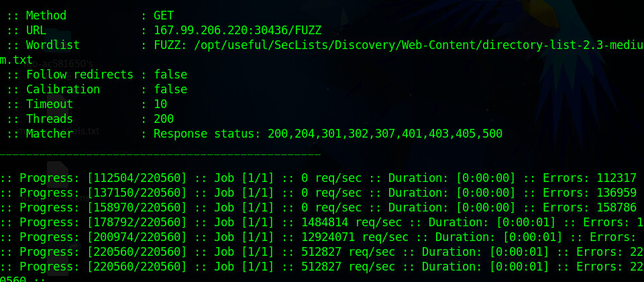Viewport: 644px width, 282px height.
Task: Click the progress count 178792/220560
Action: (137, 222)
